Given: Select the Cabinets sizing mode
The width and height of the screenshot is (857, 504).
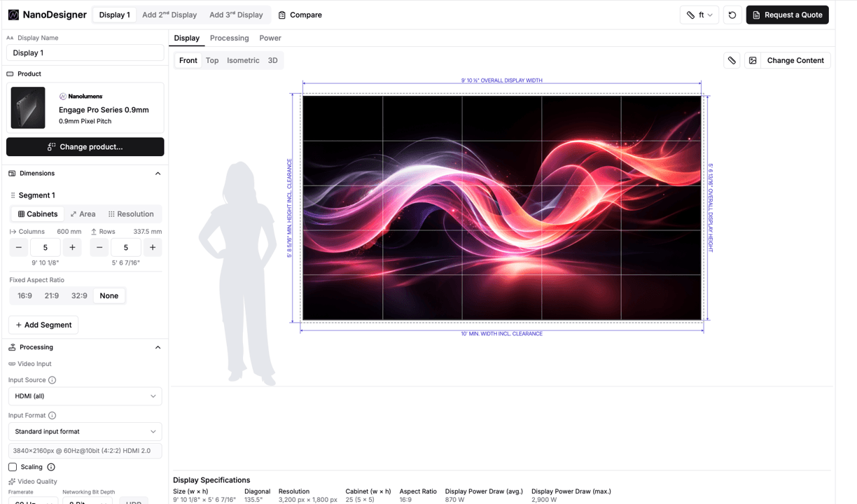Looking at the screenshot, I should tap(38, 214).
